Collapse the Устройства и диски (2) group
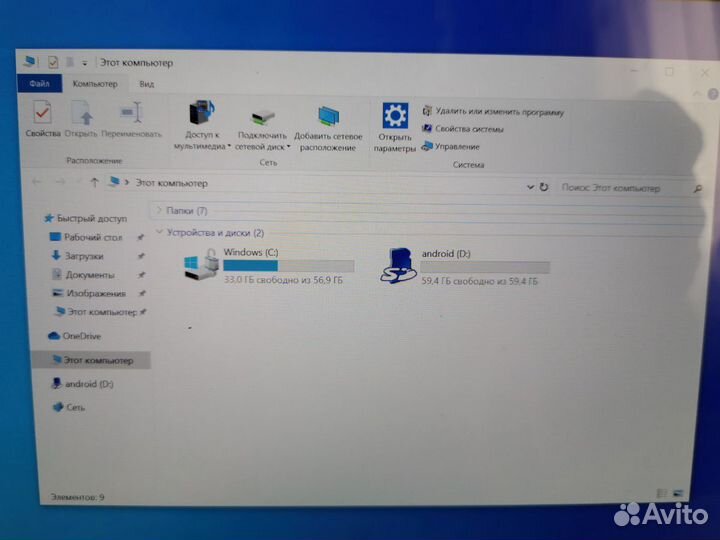Viewport: 720px width, 540px height. click(x=159, y=232)
